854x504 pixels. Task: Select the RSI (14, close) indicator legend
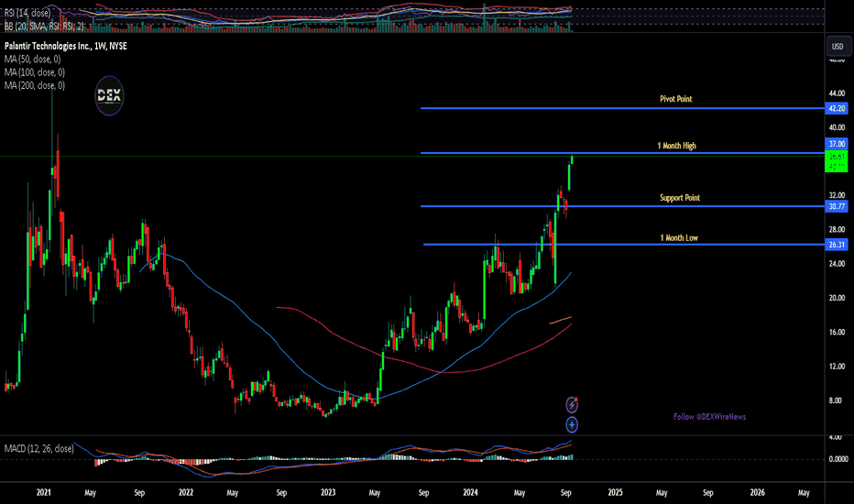click(27, 13)
